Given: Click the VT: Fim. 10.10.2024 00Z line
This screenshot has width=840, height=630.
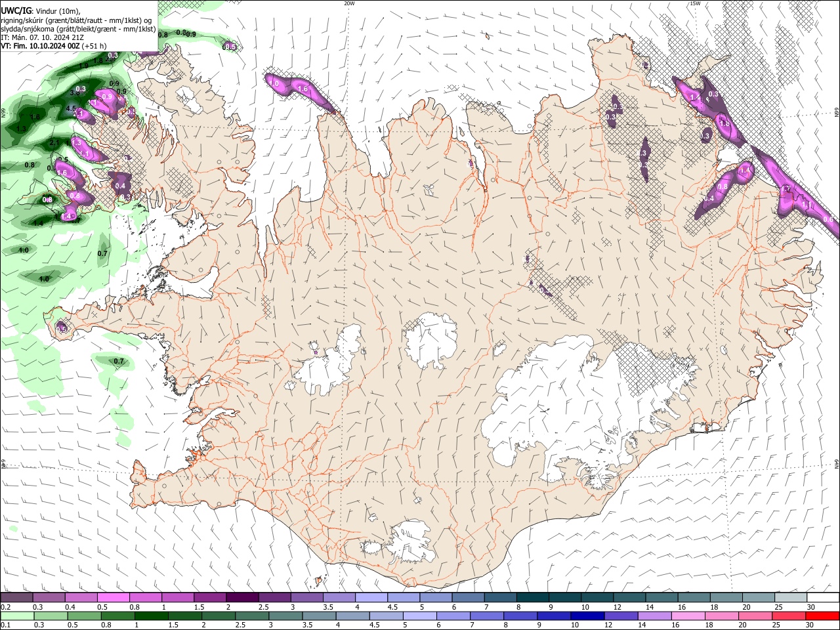Looking at the screenshot, I should pos(40,46).
